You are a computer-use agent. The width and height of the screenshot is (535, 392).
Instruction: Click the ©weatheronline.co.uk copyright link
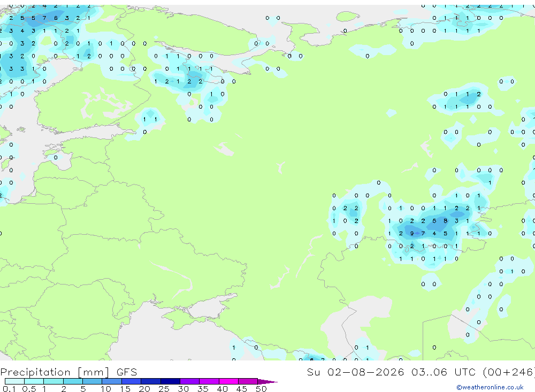click(x=490, y=387)
